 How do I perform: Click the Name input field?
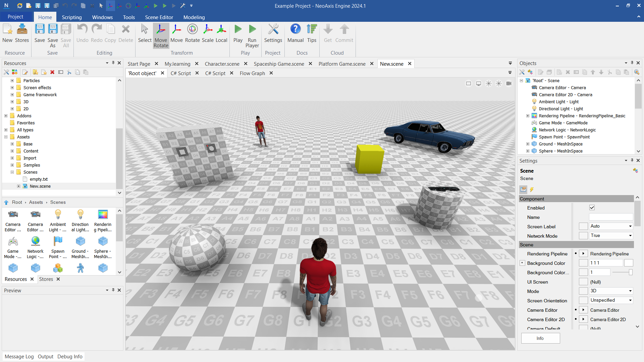click(x=611, y=217)
